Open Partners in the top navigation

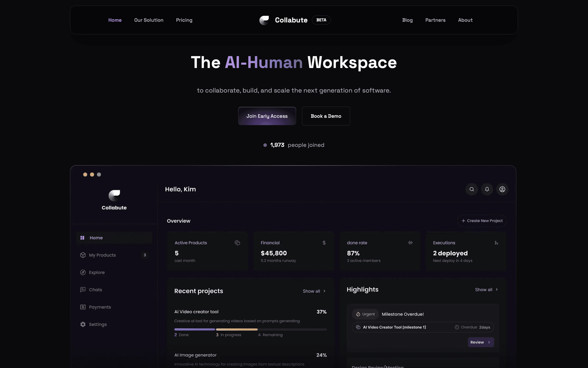click(435, 20)
